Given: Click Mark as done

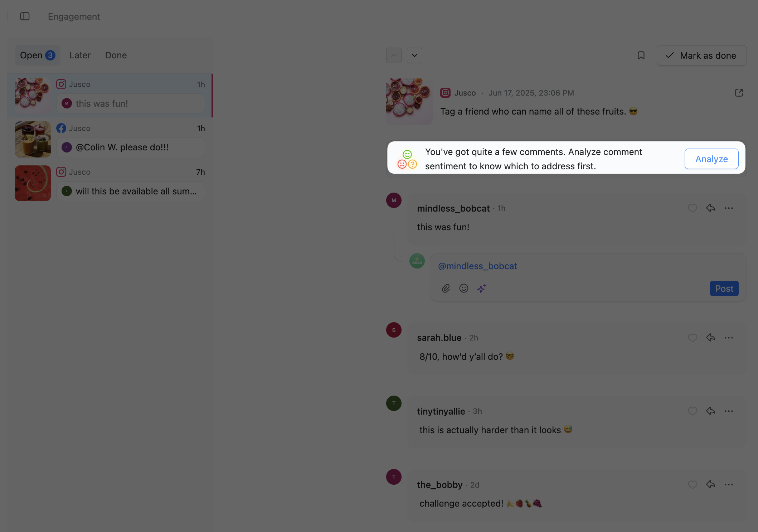Looking at the screenshot, I should coord(701,55).
